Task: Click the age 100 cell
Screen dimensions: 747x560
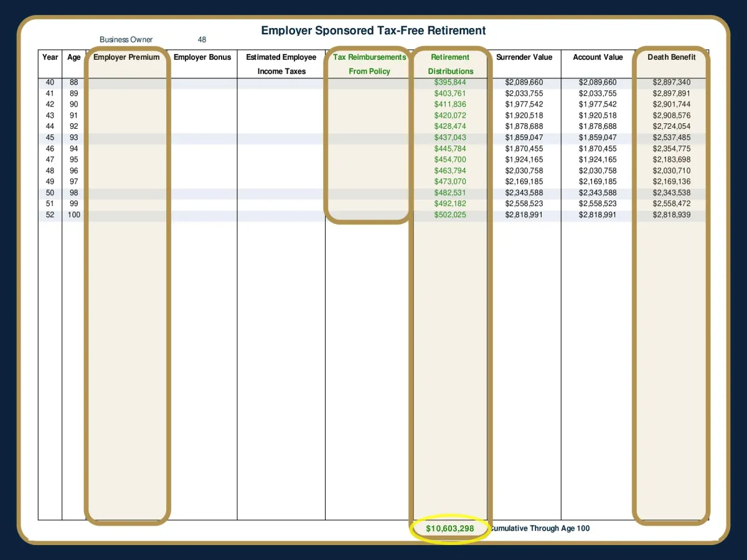Action: (x=74, y=215)
